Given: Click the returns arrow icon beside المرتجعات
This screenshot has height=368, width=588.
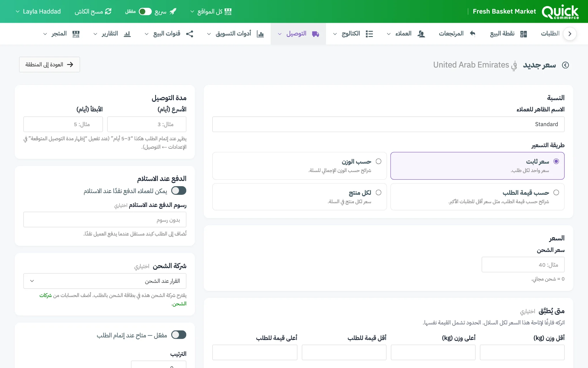Looking at the screenshot, I should coord(472,34).
